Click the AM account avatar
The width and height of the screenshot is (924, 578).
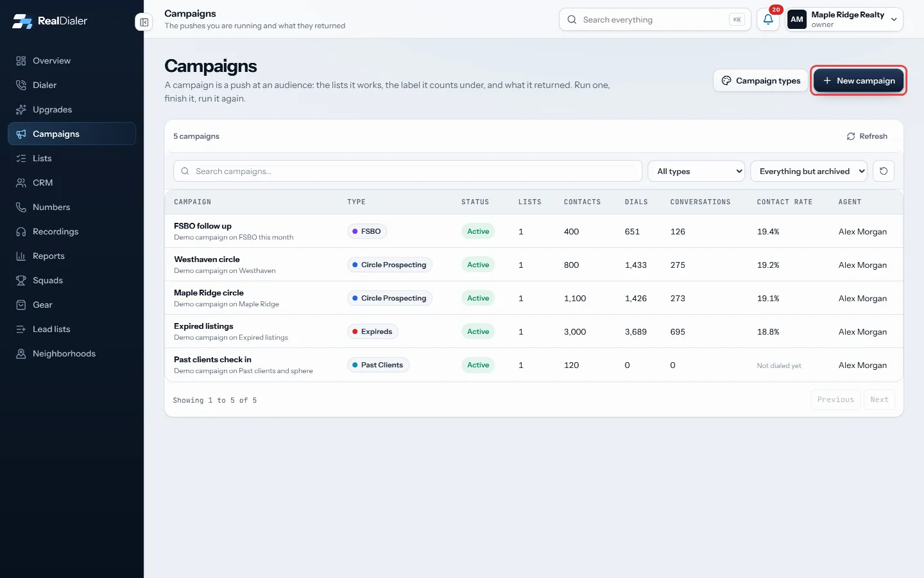click(x=797, y=20)
